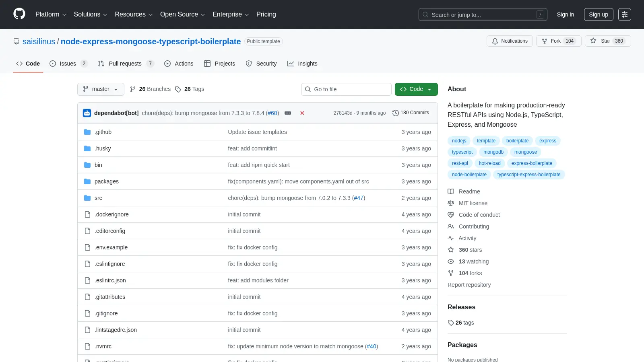
Task: Open the .lintstagedrc.json file
Action: [116, 330]
